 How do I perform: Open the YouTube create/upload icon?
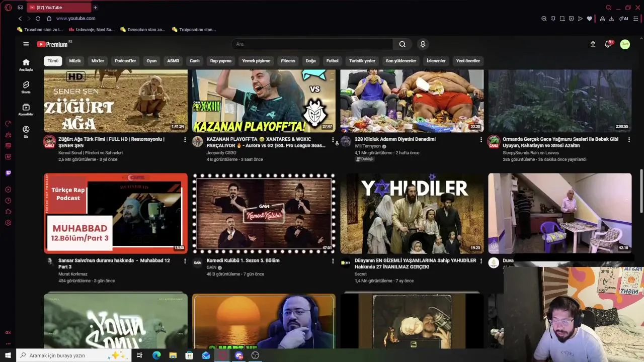593,44
